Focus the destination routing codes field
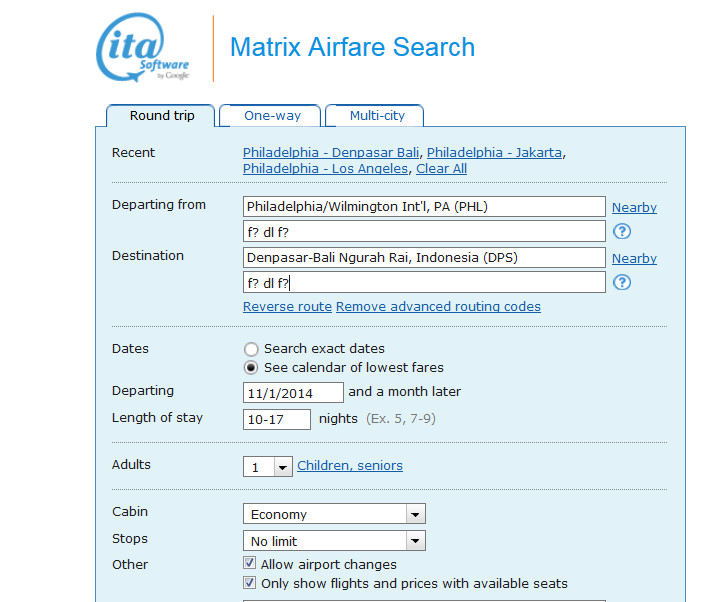 pyautogui.click(x=424, y=283)
